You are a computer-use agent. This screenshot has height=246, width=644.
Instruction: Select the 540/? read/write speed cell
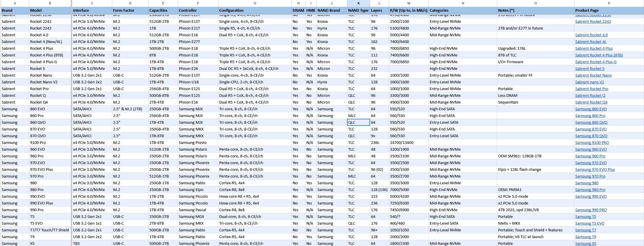tap(409, 216)
